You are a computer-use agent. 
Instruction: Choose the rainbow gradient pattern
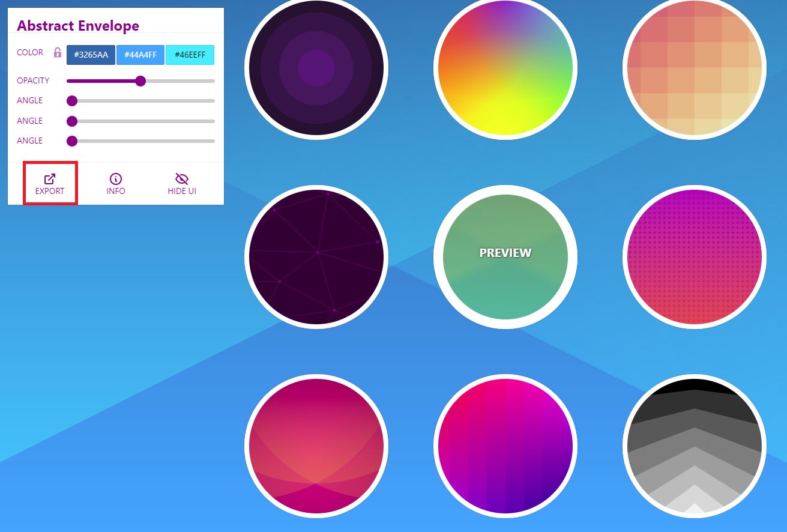coord(505,68)
